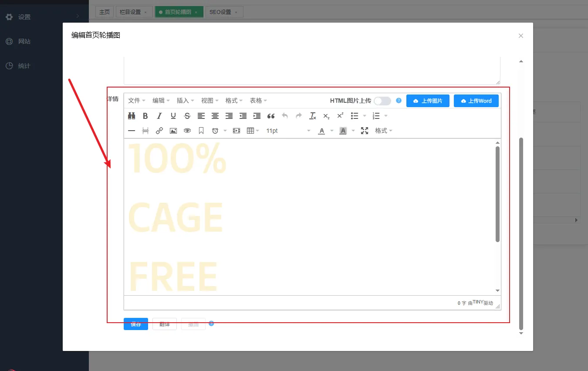
Task: Open the 格式 dropdown in the bottom toolbar row
Action: coord(384,131)
